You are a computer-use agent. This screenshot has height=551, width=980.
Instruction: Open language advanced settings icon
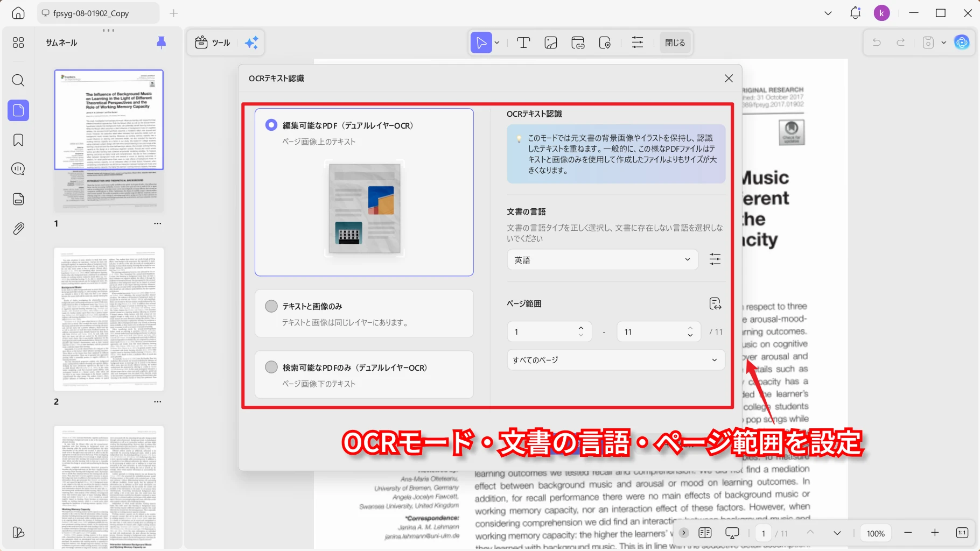click(715, 259)
